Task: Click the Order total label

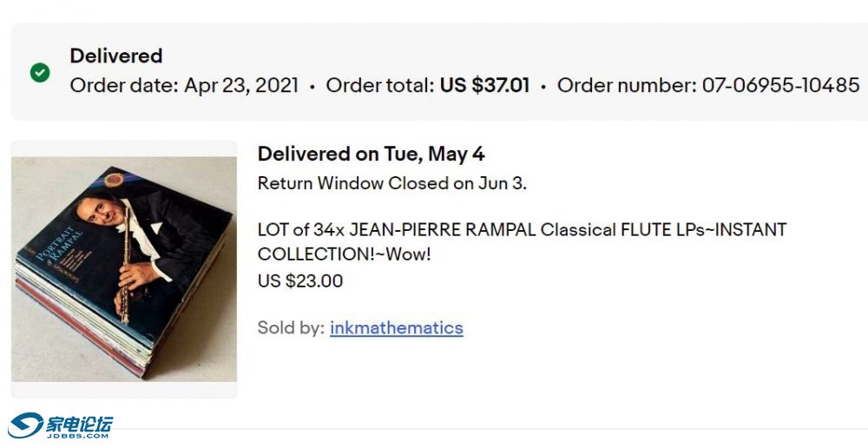Action: click(379, 85)
